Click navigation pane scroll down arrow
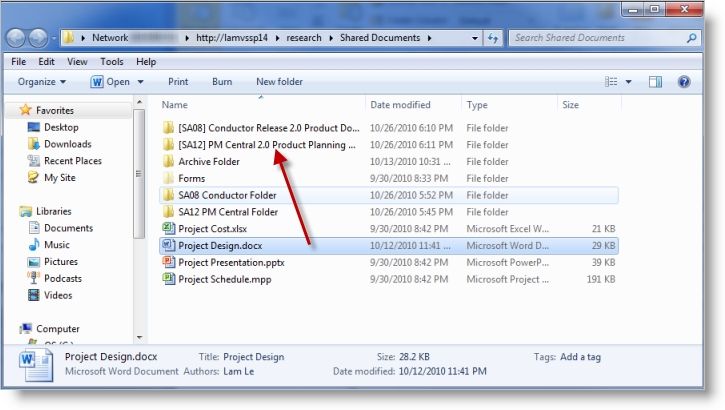Screen dimensions: 725x410 click(140, 338)
